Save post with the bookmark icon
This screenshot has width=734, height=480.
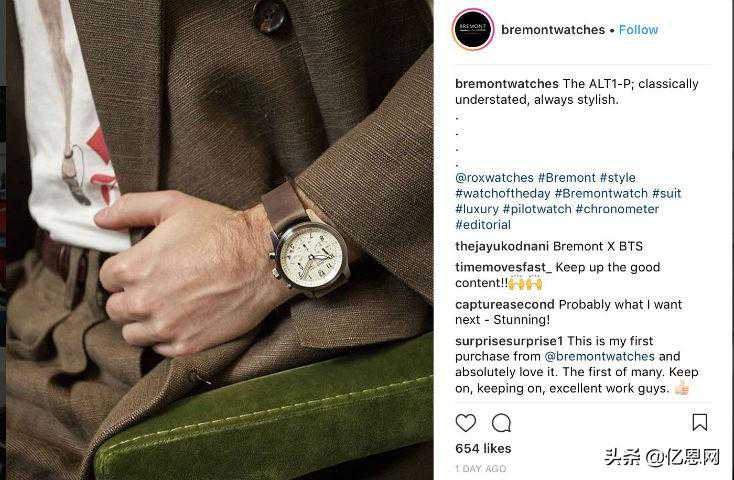[699, 422]
